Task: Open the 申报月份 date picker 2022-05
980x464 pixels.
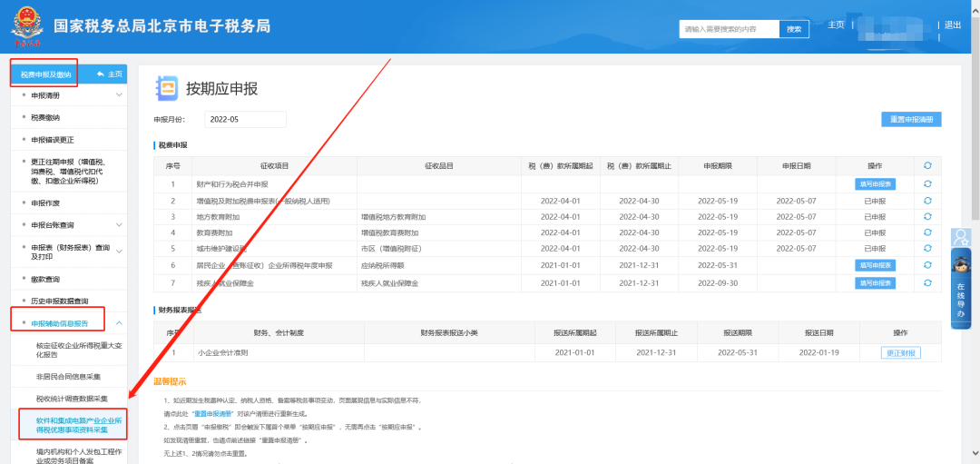Action: 245,120
